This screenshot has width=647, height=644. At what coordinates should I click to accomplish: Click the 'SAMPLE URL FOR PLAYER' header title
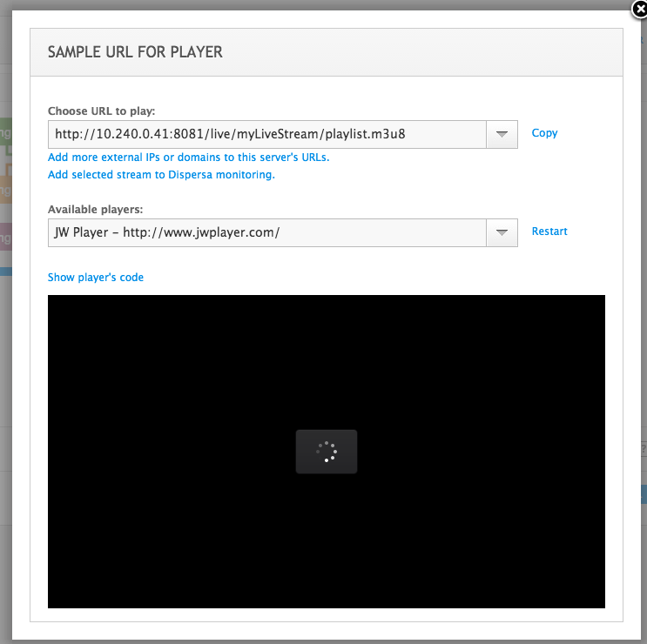[135, 52]
